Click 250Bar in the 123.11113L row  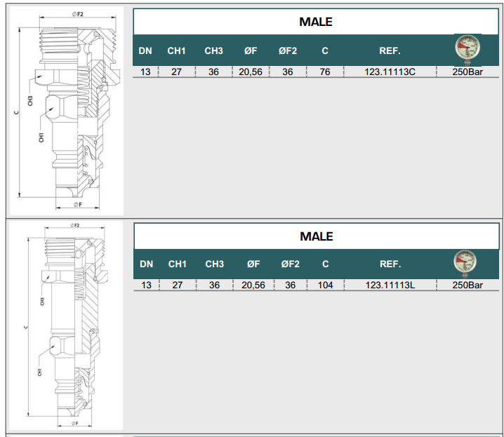coord(467,285)
